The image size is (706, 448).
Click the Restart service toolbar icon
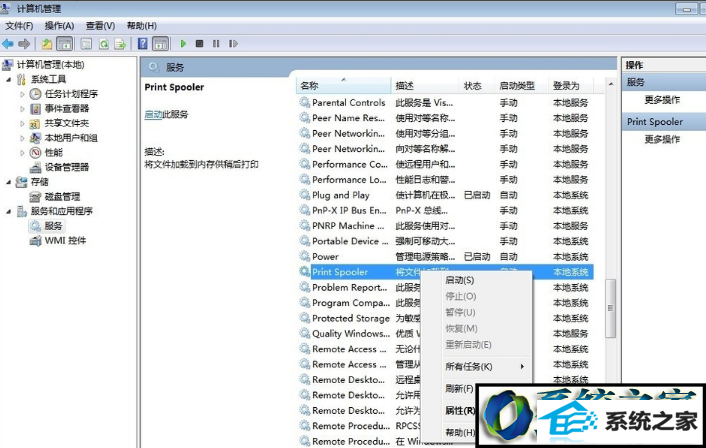click(233, 44)
